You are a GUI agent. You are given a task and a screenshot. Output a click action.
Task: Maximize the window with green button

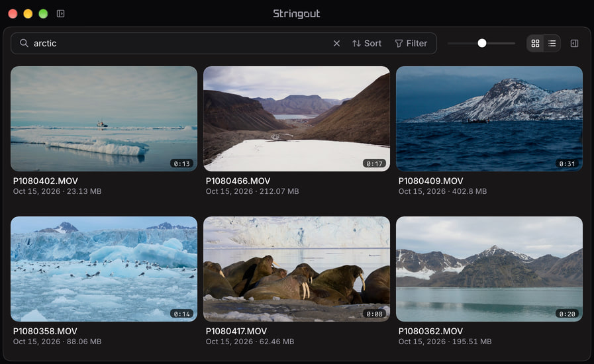[x=43, y=14]
